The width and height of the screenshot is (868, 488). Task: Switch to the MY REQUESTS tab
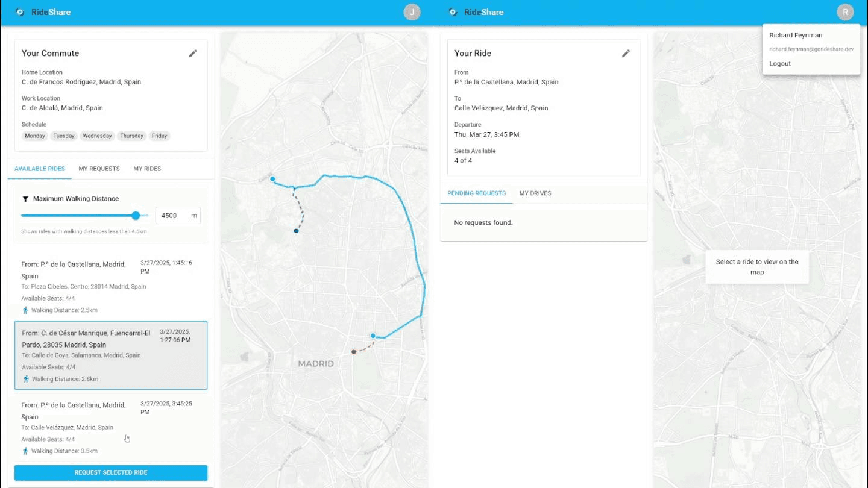[99, 169]
